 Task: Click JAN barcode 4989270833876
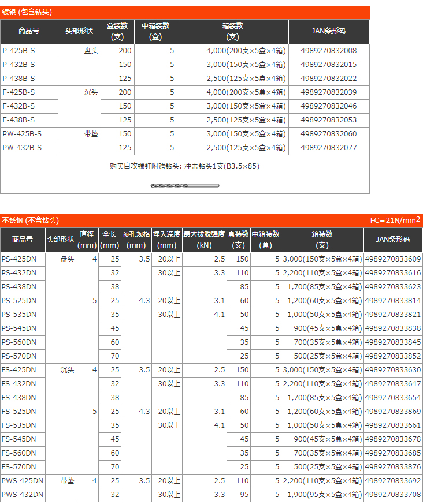[x=393, y=467]
